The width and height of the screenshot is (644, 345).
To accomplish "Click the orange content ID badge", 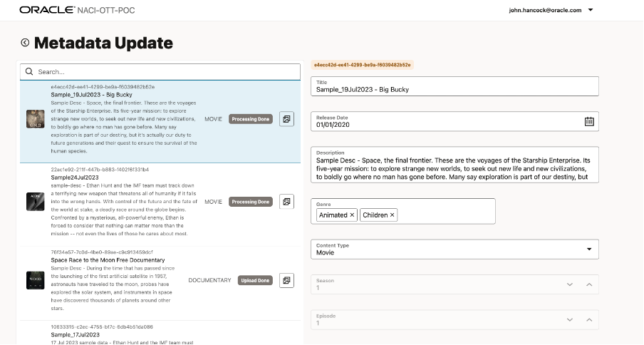I will [362, 65].
